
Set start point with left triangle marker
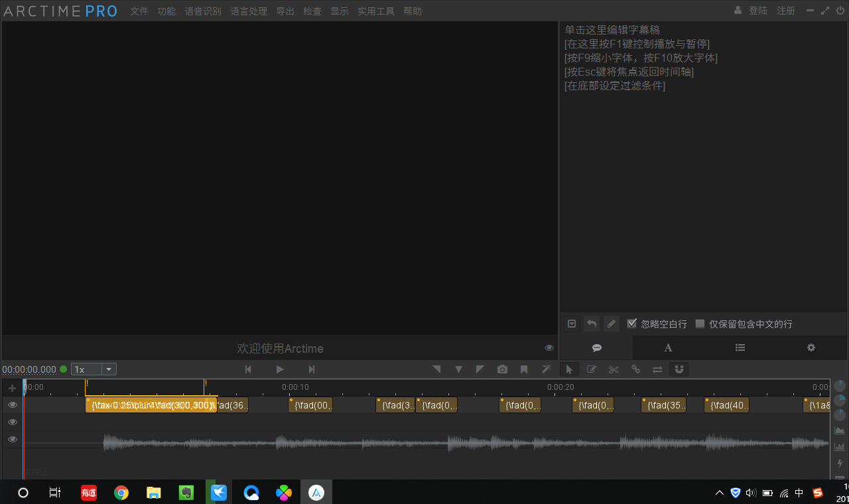436,369
